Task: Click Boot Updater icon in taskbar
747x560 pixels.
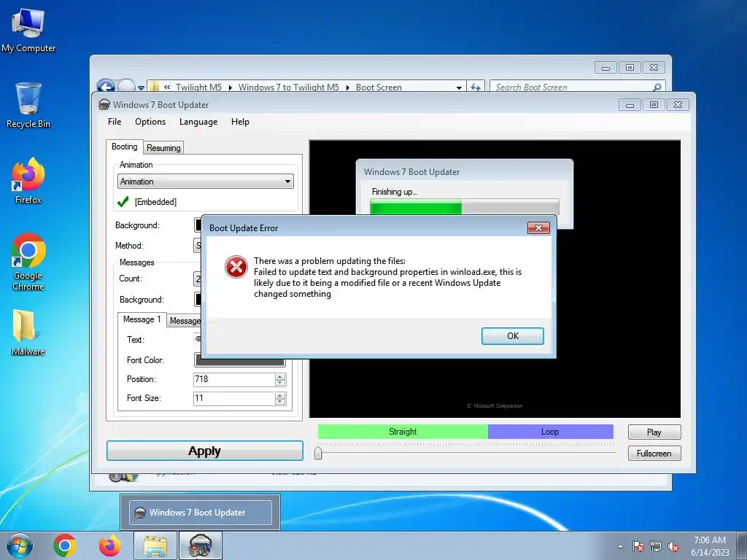Action: click(x=200, y=545)
